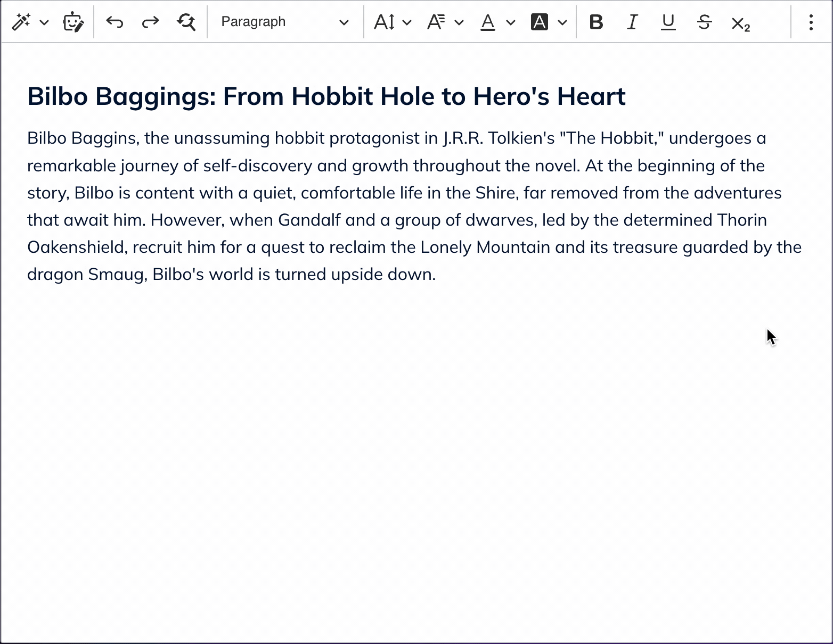
Task: Expand the font family dropdown arrow
Action: [x=459, y=22]
